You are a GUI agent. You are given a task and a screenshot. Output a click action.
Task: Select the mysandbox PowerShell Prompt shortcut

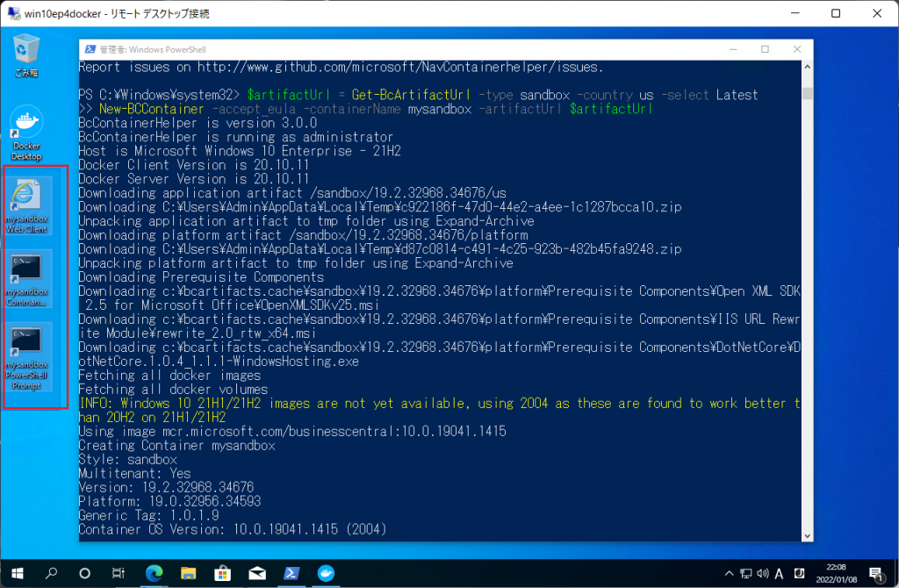pyautogui.click(x=27, y=357)
